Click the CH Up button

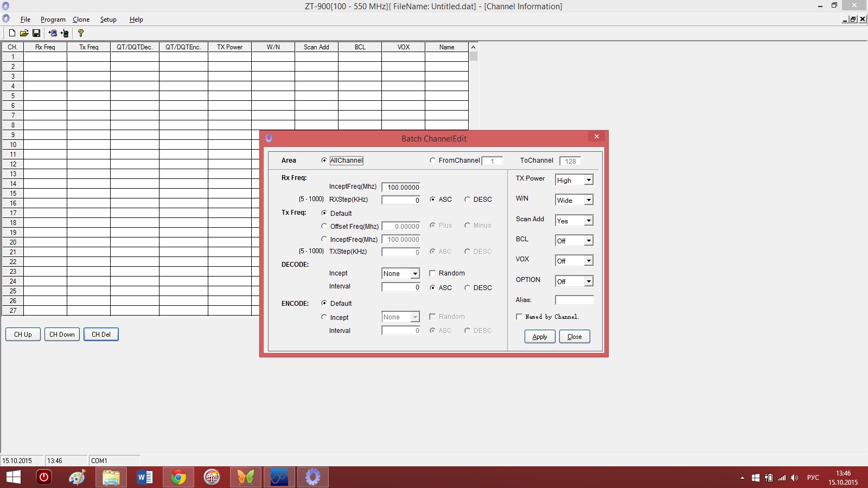pos(23,334)
